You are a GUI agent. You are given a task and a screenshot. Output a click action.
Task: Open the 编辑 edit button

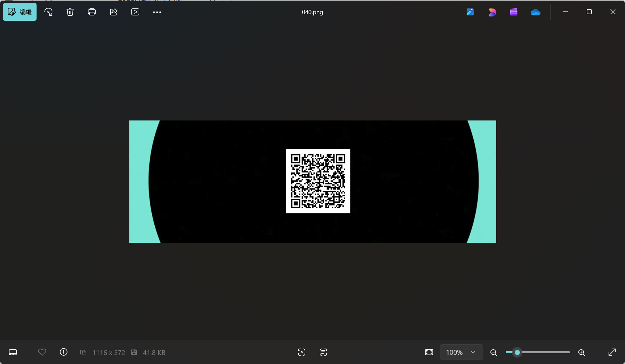(20, 12)
